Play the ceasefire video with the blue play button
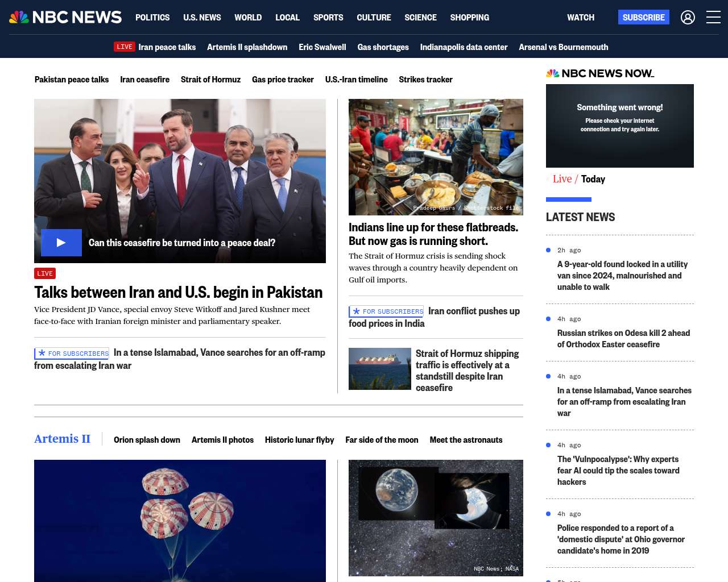The height and width of the screenshot is (582, 728). click(x=61, y=243)
